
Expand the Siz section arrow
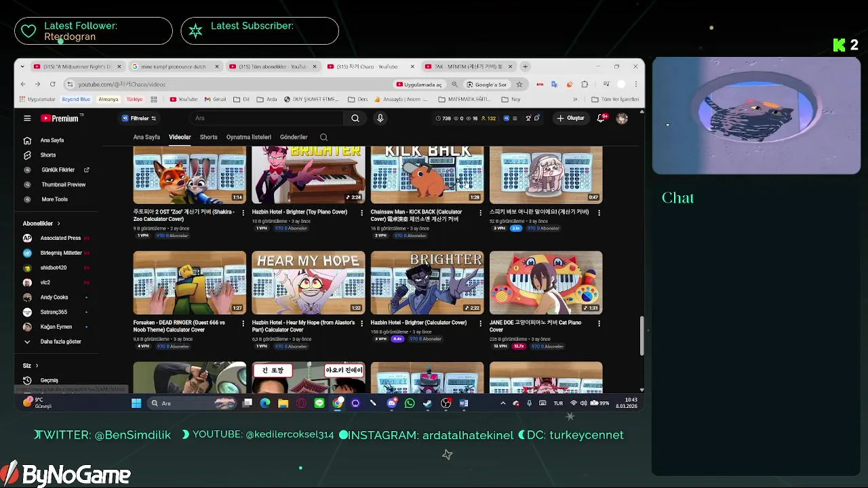click(37, 366)
